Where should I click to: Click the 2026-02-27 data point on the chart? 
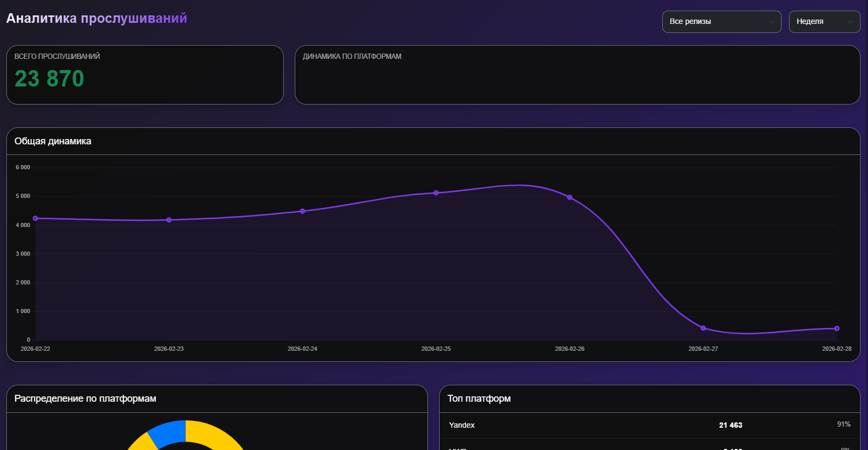(704, 328)
